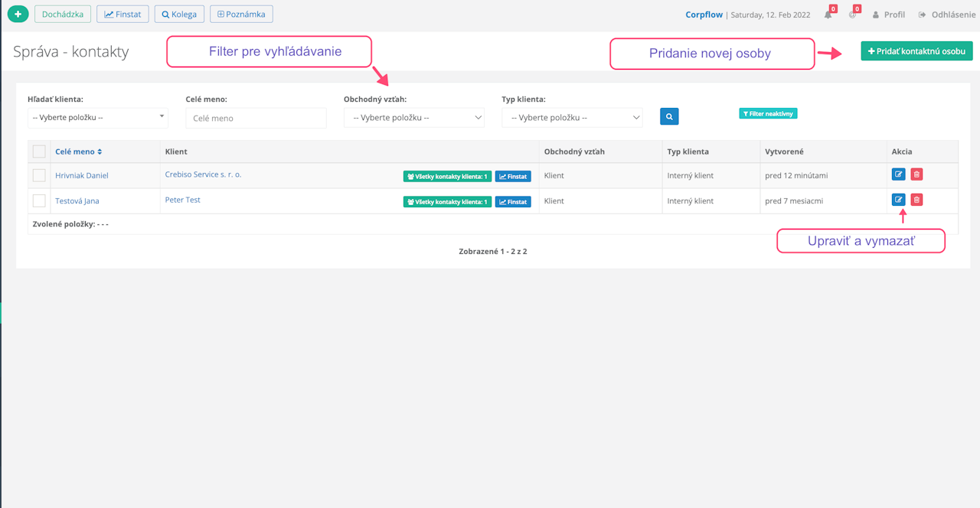Click the blue magnifier search button

click(669, 117)
